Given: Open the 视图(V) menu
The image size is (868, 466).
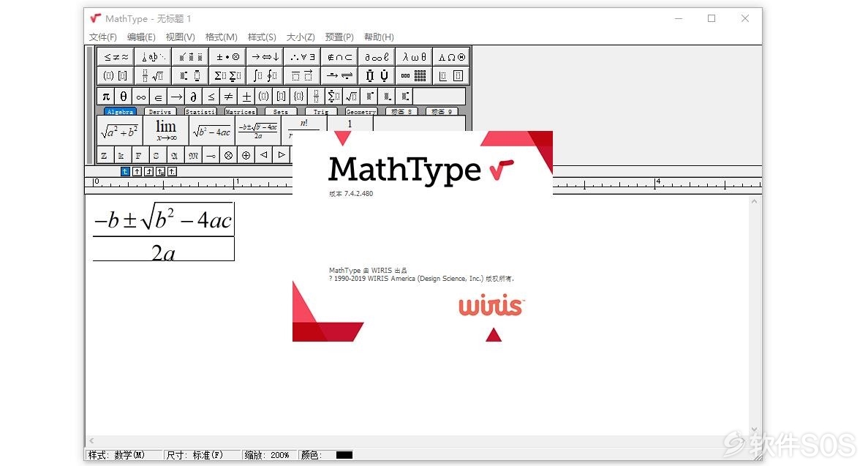Looking at the screenshot, I should [180, 37].
